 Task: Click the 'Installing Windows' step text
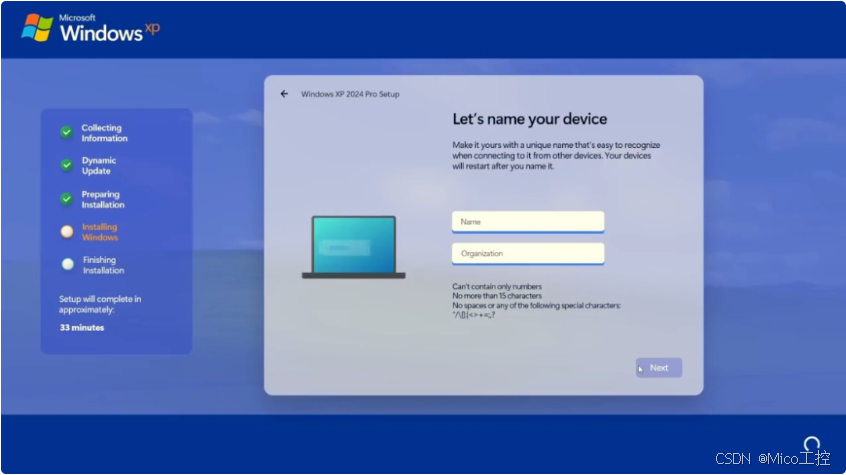(100, 232)
